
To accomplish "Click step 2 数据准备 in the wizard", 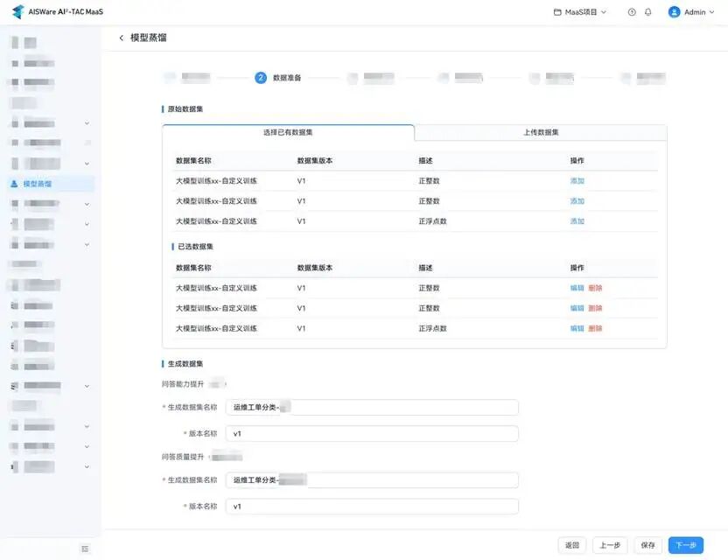I will 277,78.
